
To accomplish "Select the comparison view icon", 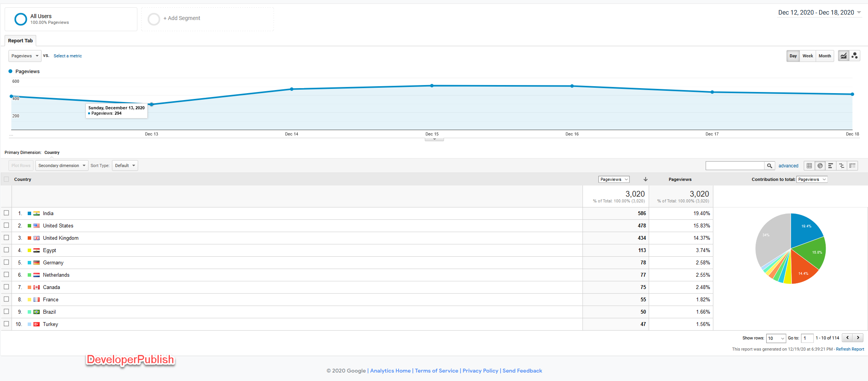I will pyautogui.click(x=841, y=165).
